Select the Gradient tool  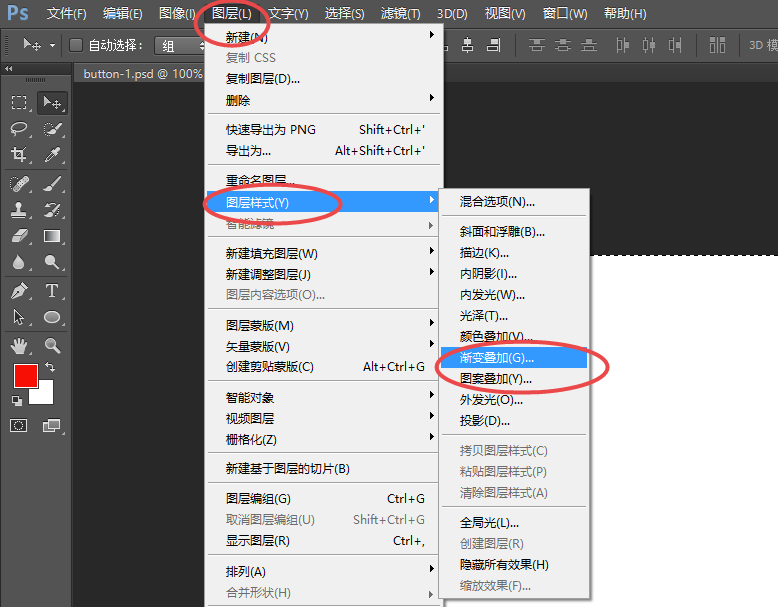click(52, 236)
